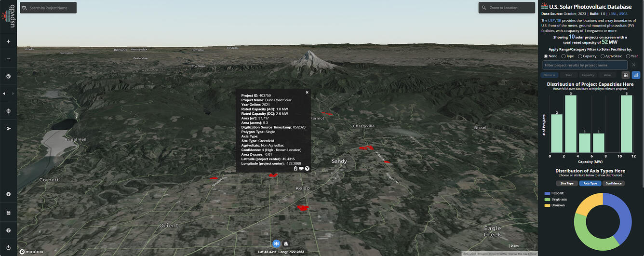The width and height of the screenshot is (644, 256).
Task: Click the Sandy town label on map
Action: 339,161
